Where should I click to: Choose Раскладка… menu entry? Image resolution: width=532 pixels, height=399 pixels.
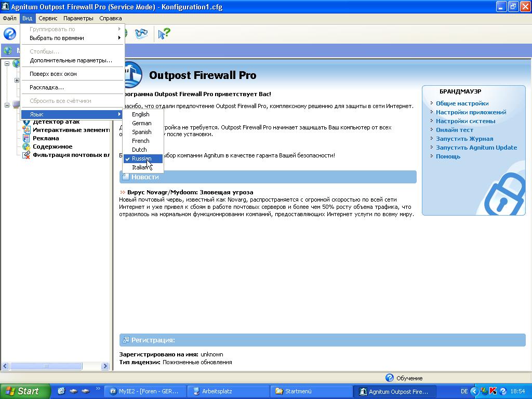(x=73, y=87)
